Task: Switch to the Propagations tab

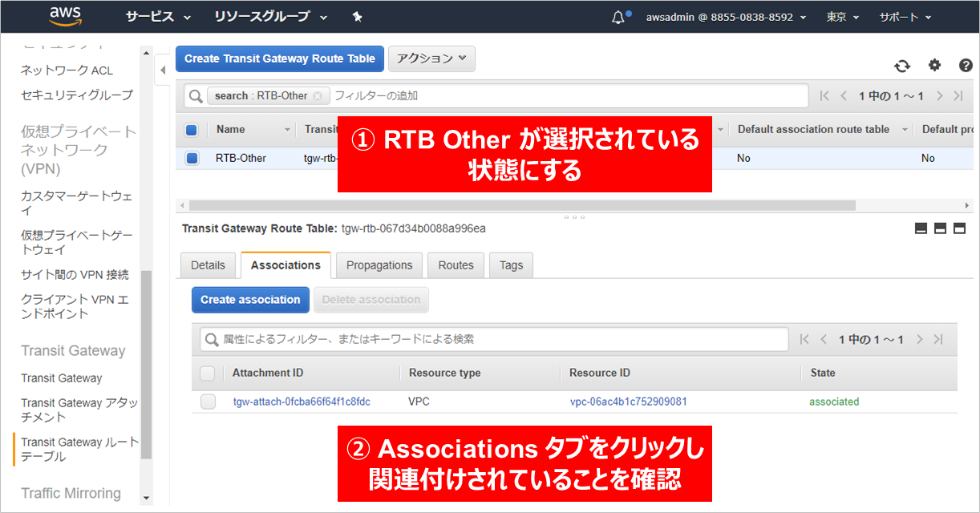Action: [379, 265]
